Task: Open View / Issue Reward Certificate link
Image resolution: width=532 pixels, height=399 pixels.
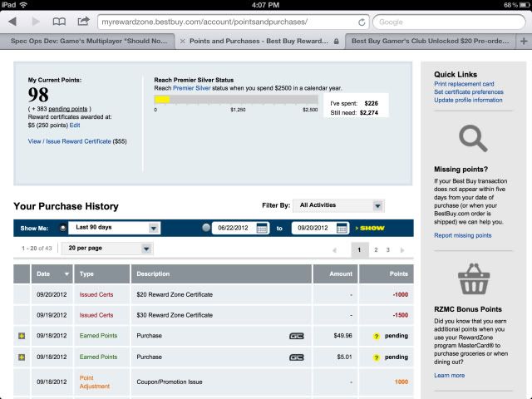Action: pyautogui.click(x=69, y=141)
